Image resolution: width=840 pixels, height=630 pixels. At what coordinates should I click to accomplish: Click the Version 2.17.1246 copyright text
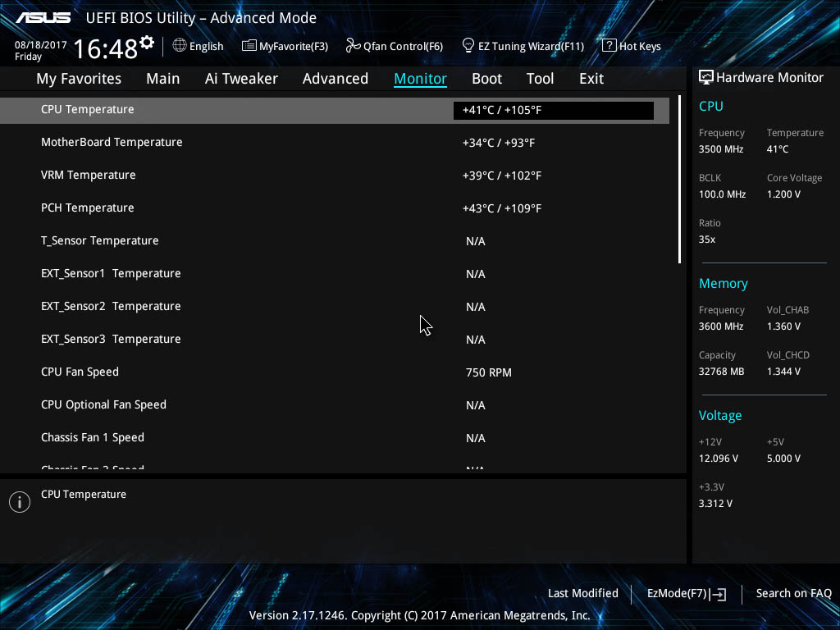[419, 615]
